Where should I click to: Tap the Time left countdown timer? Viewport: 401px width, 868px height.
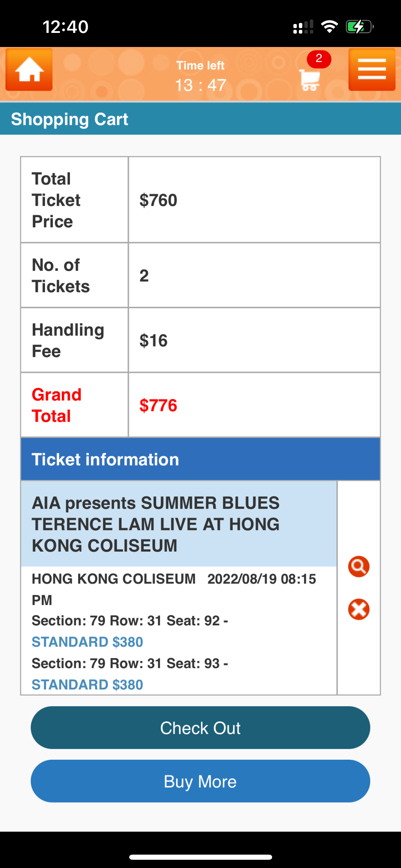[x=200, y=76]
